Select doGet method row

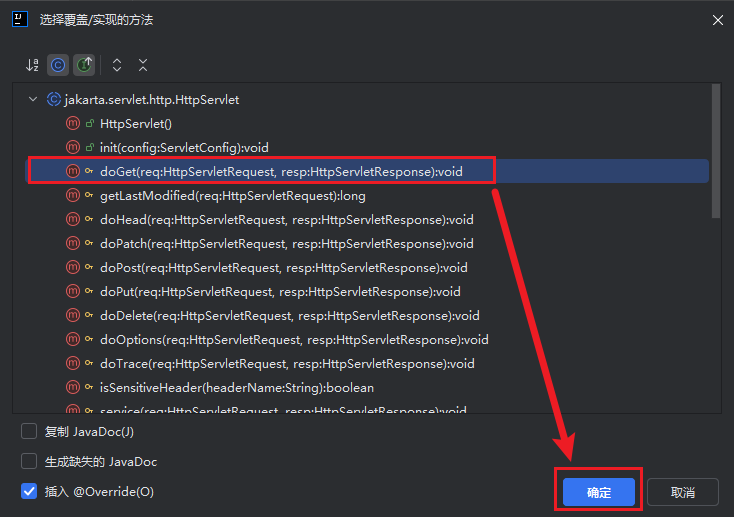367,171
